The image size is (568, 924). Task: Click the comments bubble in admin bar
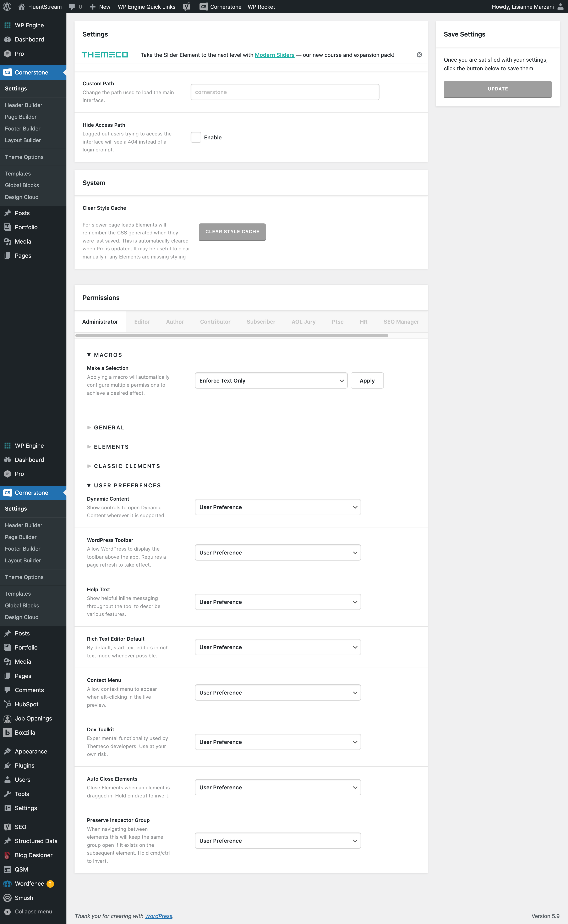point(72,7)
